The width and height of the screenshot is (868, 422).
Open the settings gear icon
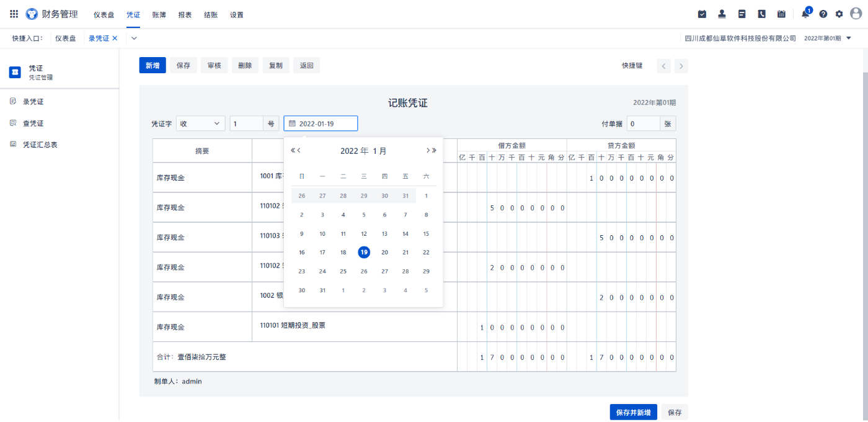click(x=839, y=14)
